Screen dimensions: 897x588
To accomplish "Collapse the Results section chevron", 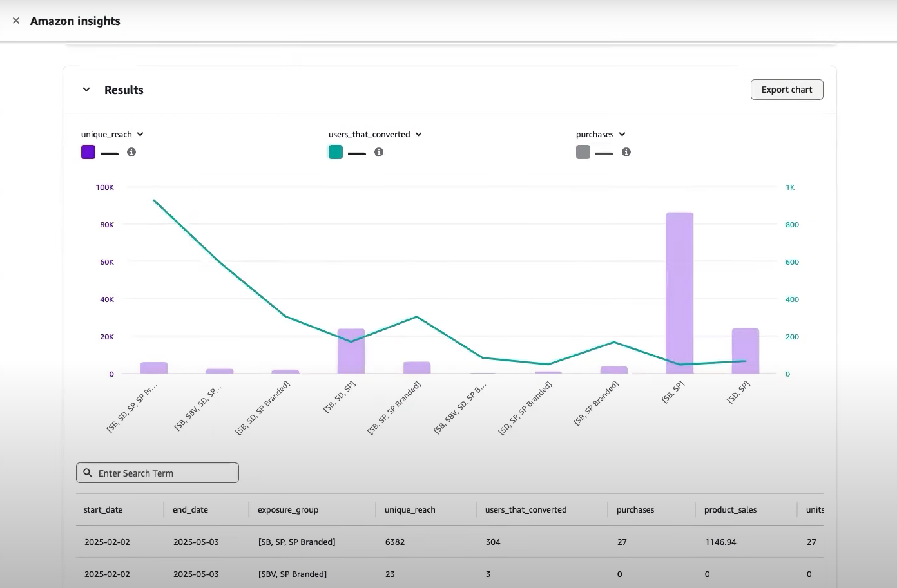I will (86, 90).
